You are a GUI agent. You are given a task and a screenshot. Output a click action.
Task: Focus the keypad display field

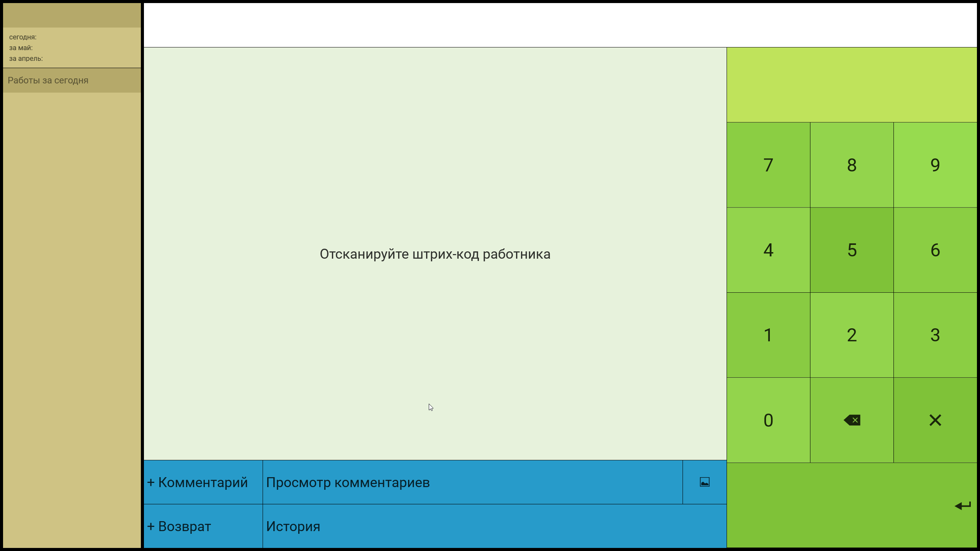[852, 85]
